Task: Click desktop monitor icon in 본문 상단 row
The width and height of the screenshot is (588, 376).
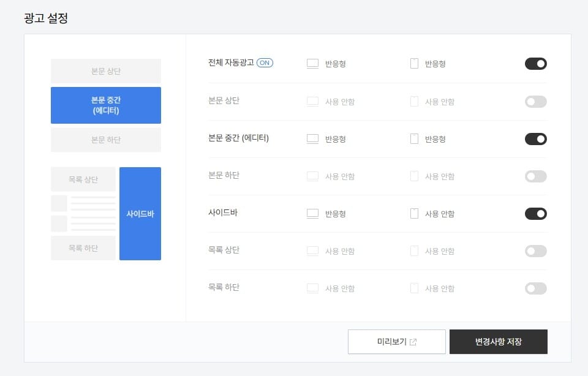Action: 312,102
